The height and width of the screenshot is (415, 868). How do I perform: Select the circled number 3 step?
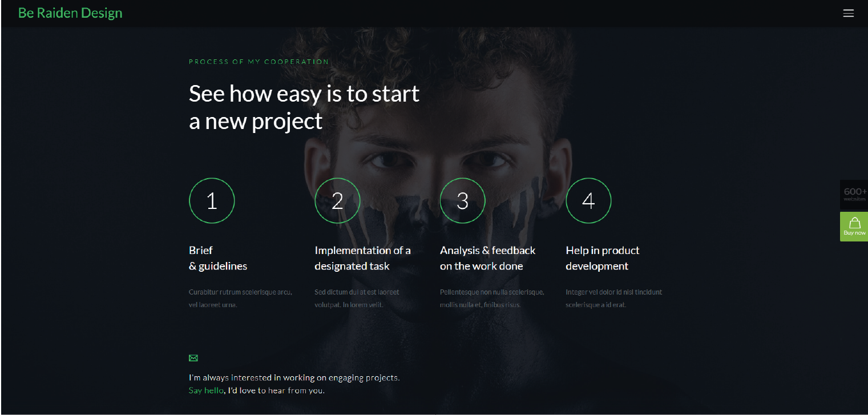[x=463, y=200]
